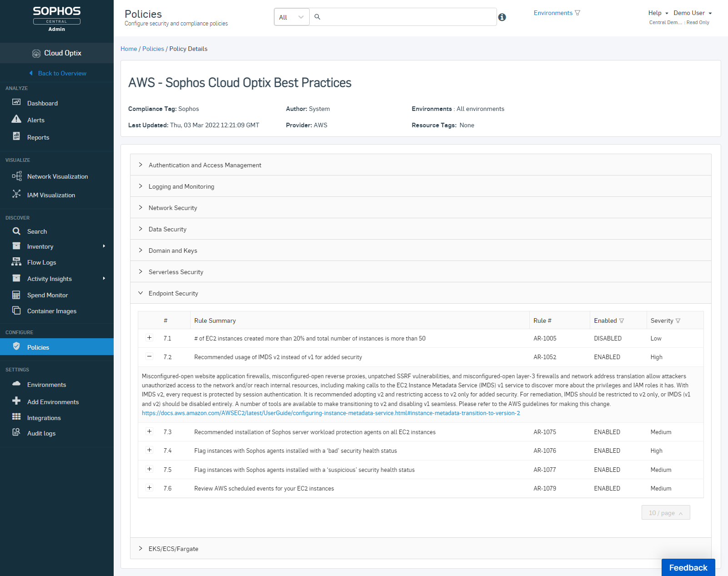This screenshot has height=576, width=728.
Task: Open the Home breadcrumb link
Action: (x=129, y=49)
